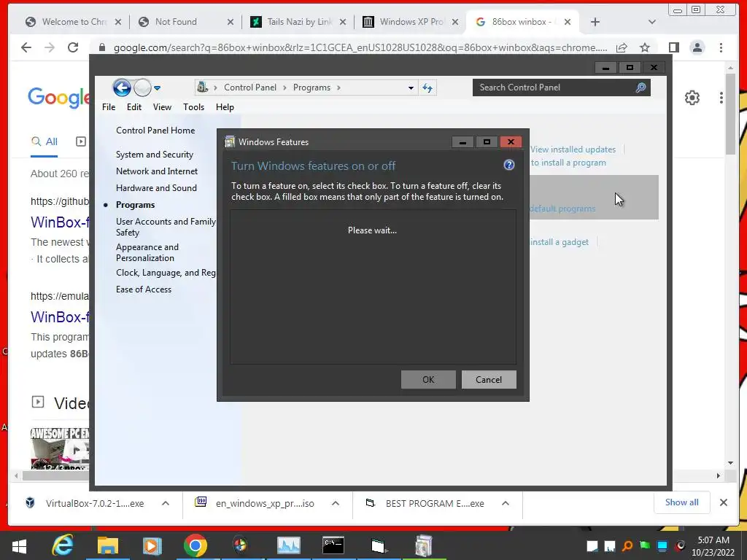The width and height of the screenshot is (747, 560).
Task: Open the View menu
Action: (162, 107)
